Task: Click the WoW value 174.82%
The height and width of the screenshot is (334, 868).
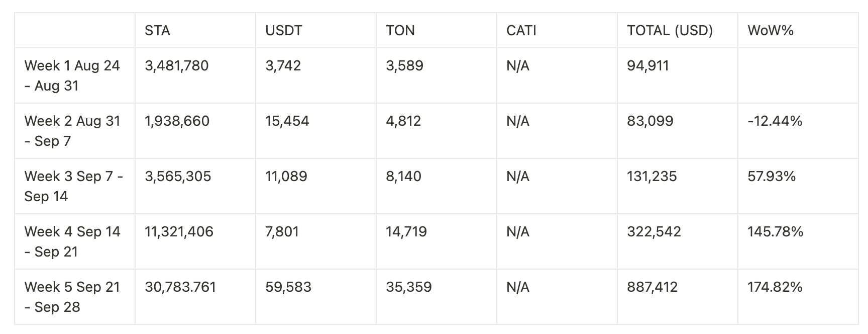Action: [x=775, y=287]
